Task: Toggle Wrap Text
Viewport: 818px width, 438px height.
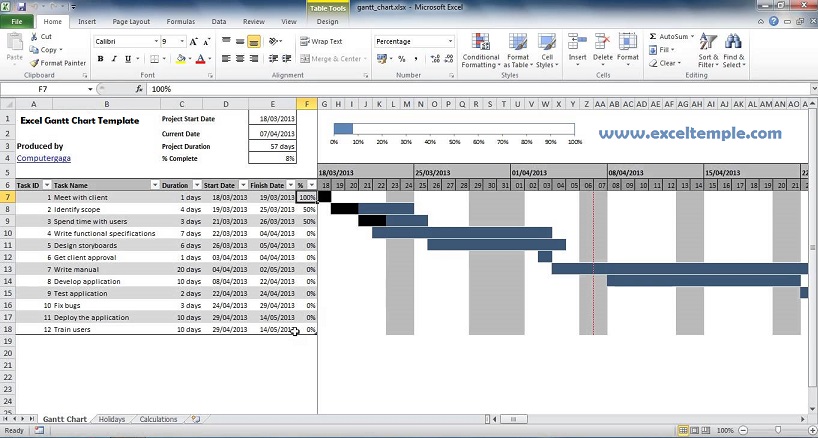Action: (x=321, y=41)
